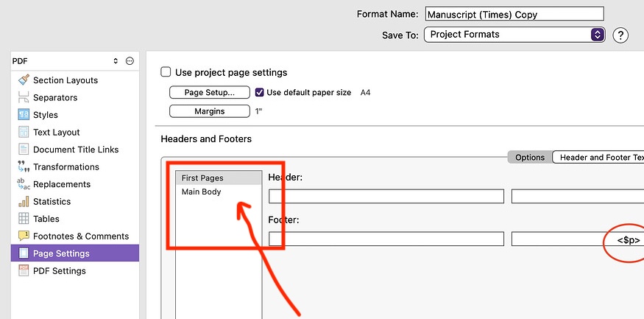Click the Transformations quote icon
This screenshot has width=644, height=319.
pos(24,167)
